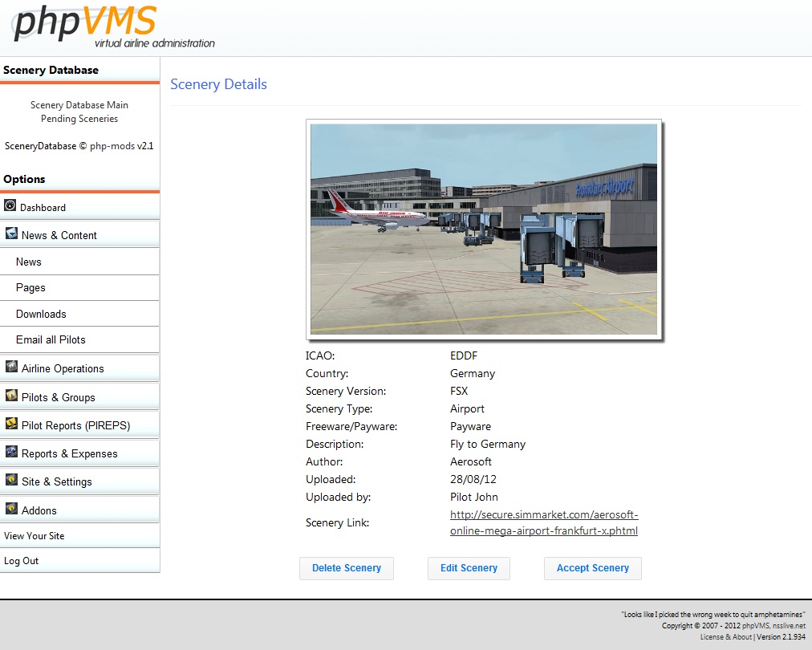
Task: Open the License & About footer link
Action: 726,636
